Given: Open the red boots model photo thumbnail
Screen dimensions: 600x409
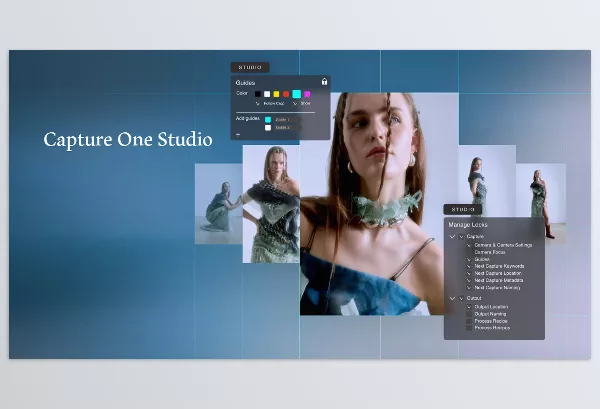Looking at the screenshot, I should coord(541,204).
